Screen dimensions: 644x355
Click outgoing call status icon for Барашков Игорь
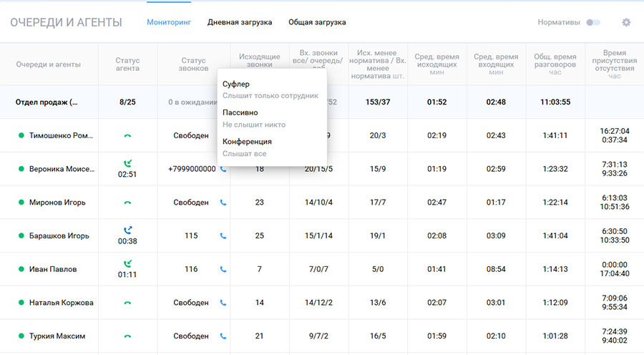[128, 230]
